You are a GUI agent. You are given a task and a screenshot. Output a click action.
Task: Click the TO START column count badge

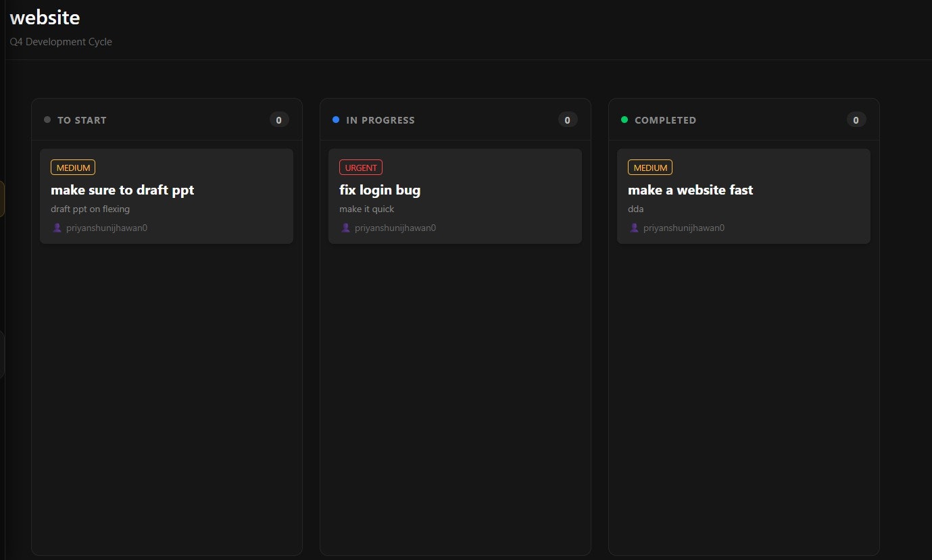279,120
